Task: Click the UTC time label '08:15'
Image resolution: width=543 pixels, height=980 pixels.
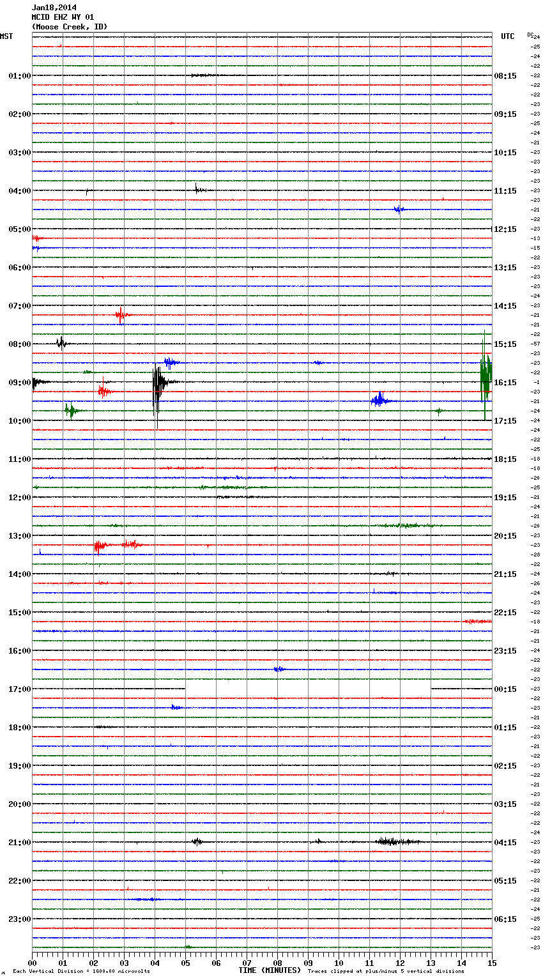Action: tap(505, 76)
